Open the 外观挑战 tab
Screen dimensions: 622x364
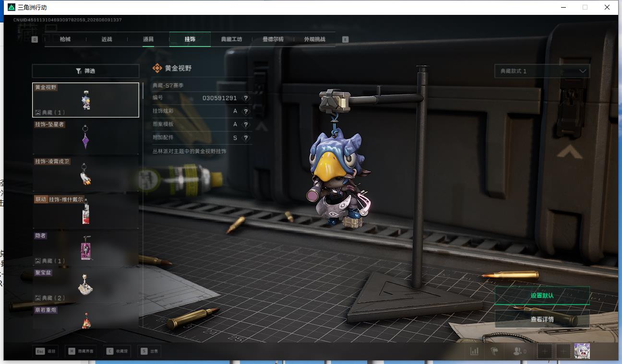(314, 39)
